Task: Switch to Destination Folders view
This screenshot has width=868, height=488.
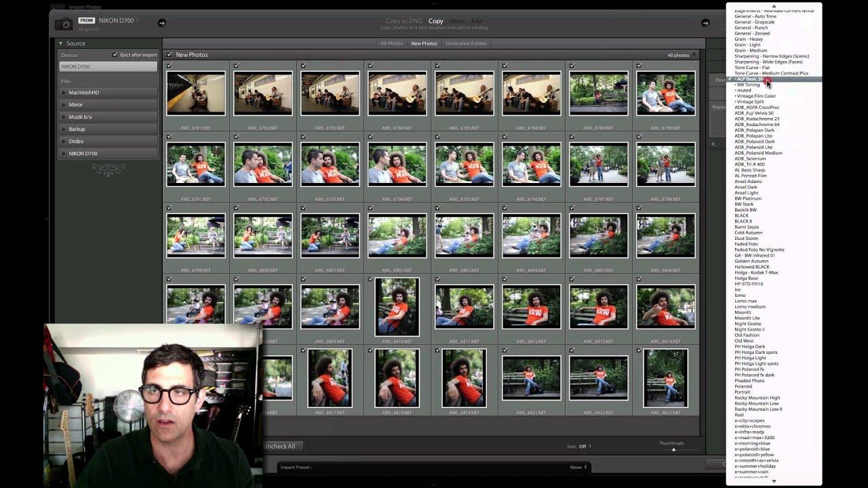Action: [x=466, y=43]
